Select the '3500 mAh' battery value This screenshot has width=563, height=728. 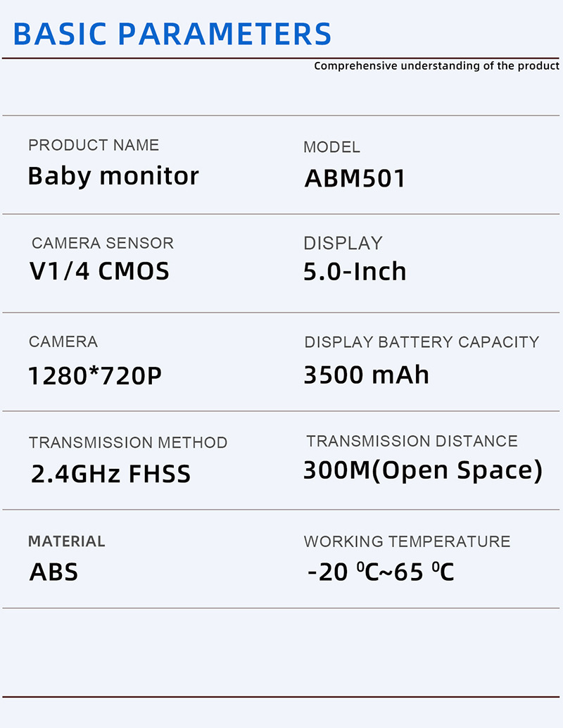coord(366,375)
